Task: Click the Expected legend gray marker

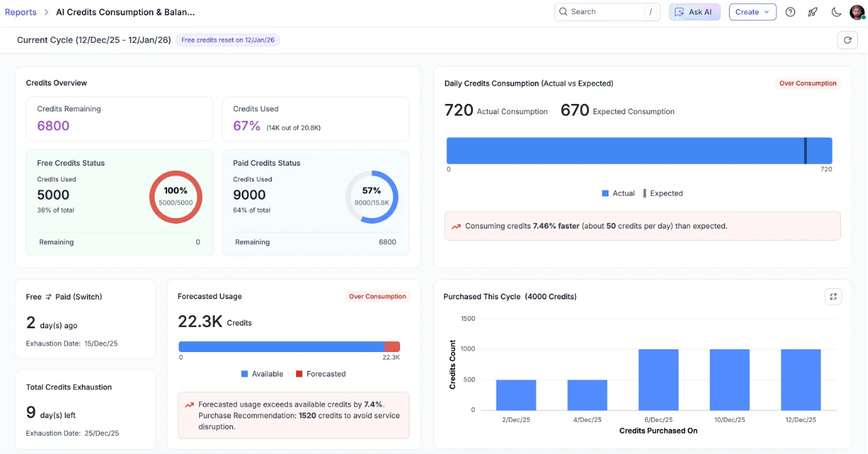Action: 645,194
